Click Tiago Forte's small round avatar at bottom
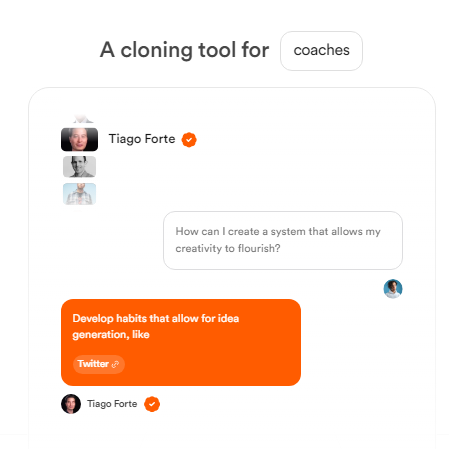The width and height of the screenshot is (449, 449). coord(71,404)
